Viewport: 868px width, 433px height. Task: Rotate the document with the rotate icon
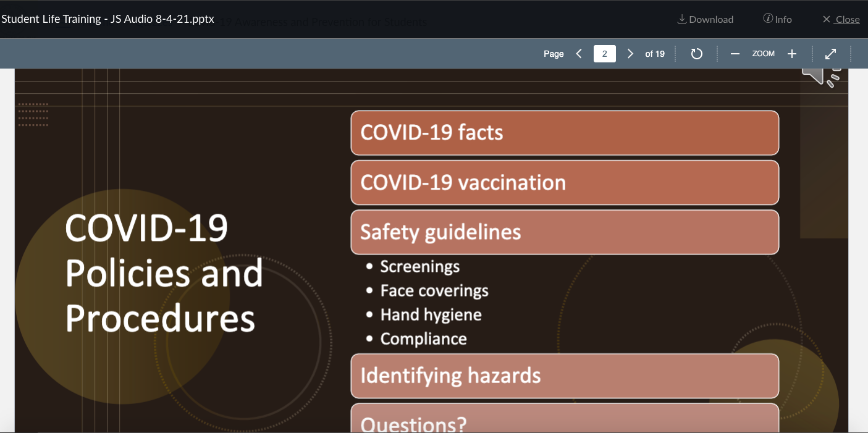point(696,54)
